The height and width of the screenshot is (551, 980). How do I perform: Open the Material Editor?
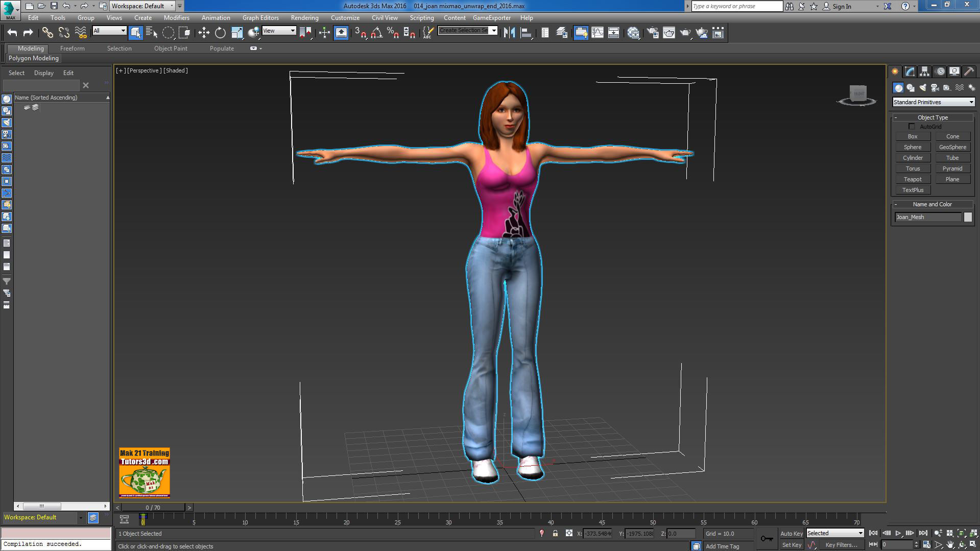[x=633, y=33]
